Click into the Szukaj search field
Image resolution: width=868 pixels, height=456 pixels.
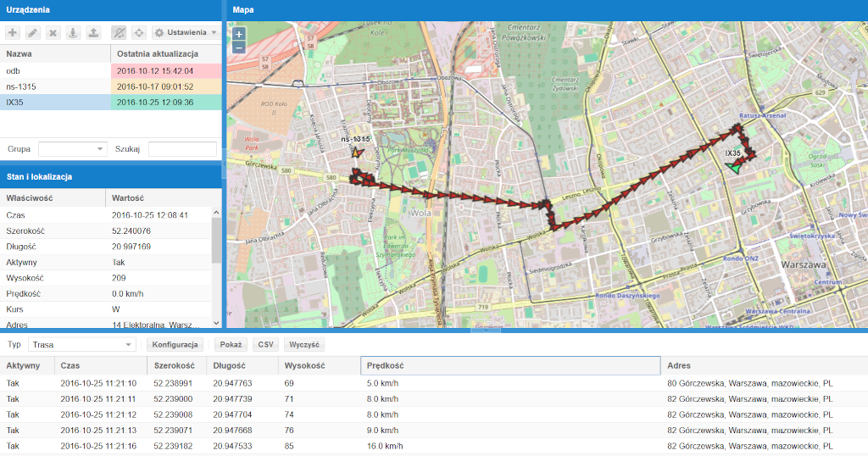(182, 149)
